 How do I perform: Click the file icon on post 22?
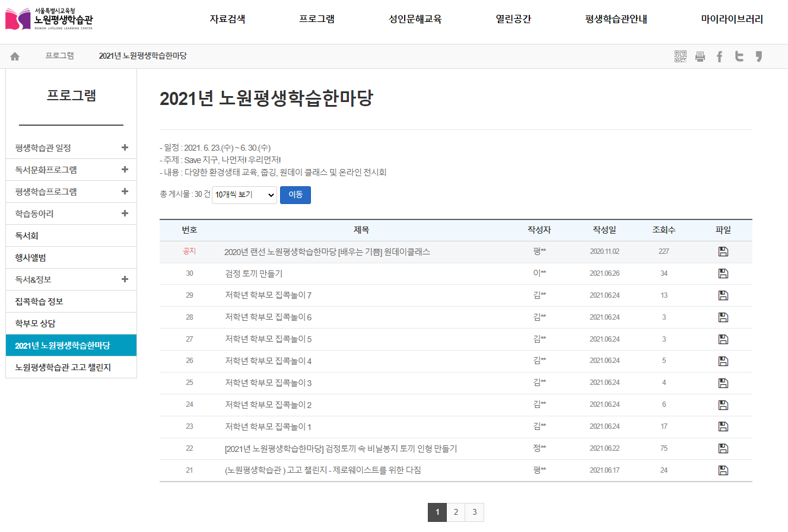tap(723, 448)
